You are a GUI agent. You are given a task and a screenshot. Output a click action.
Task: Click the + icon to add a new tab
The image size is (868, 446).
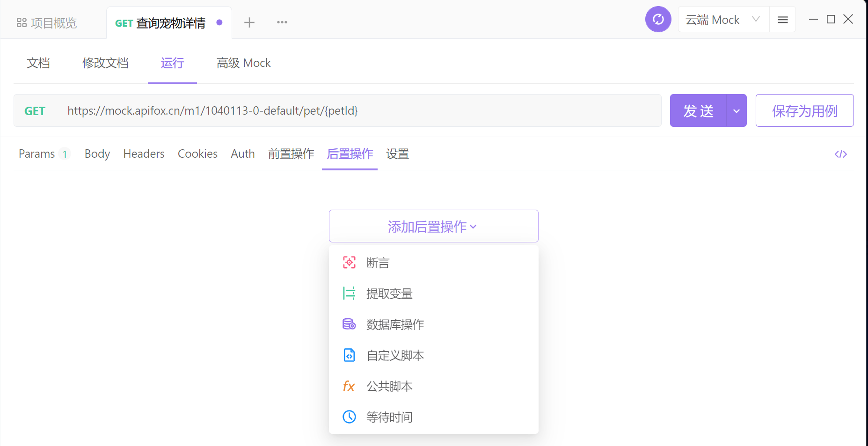coord(249,22)
